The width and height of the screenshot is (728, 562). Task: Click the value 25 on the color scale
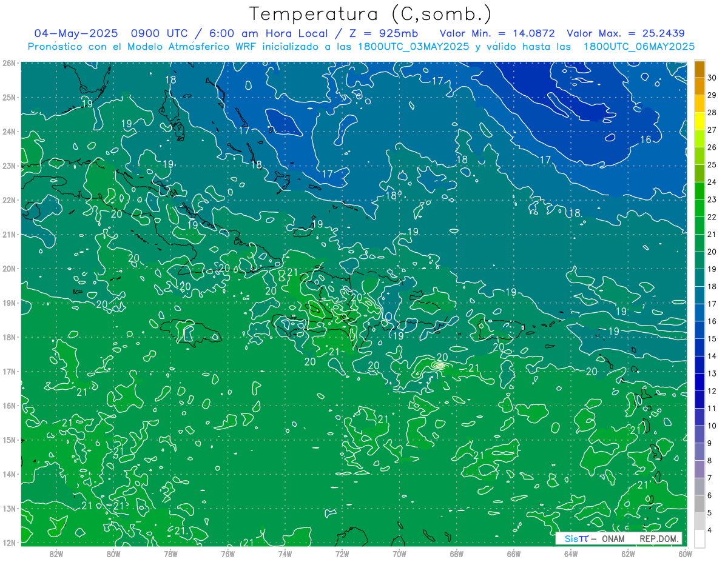[712, 165]
